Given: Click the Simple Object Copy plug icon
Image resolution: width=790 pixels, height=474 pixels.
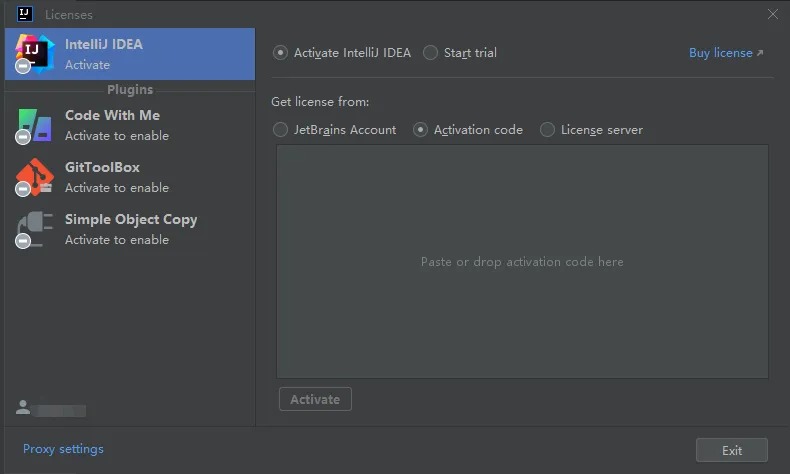Looking at the screenshot, I should 33,229.
